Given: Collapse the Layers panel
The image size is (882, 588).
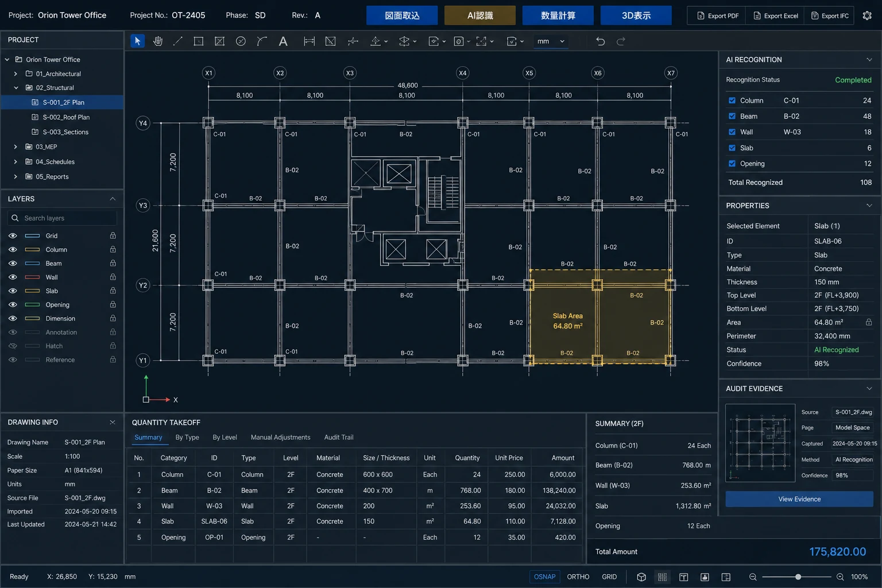Looking at the screenshot, I should pyautogui.click(x=113, y=199).
